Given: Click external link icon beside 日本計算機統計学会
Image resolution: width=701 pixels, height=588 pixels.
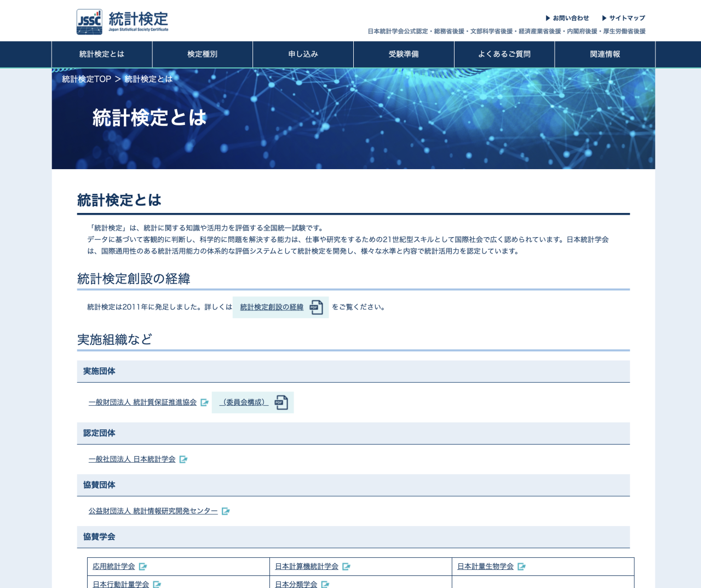Looking at the screenshot, I should [346, 567].
